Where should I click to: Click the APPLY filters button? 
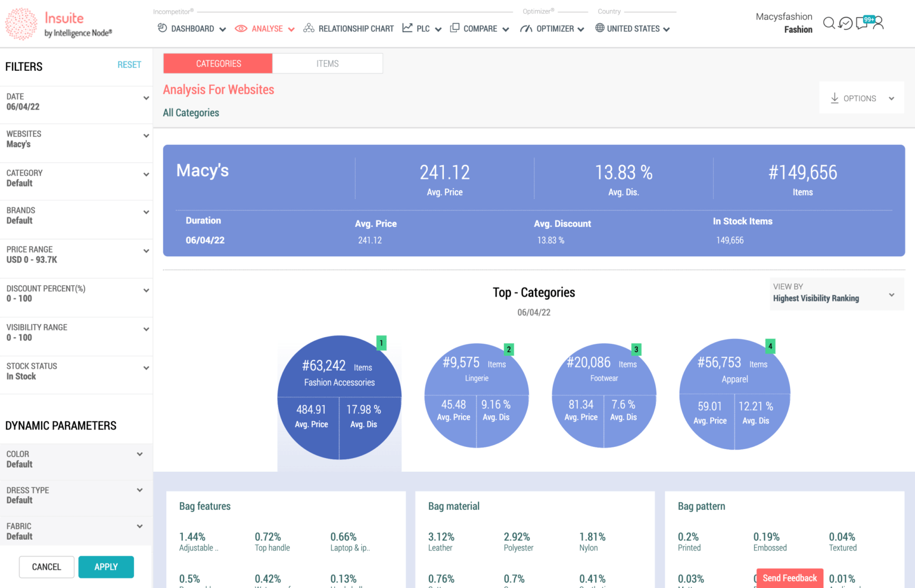click(x=106, y=567)
